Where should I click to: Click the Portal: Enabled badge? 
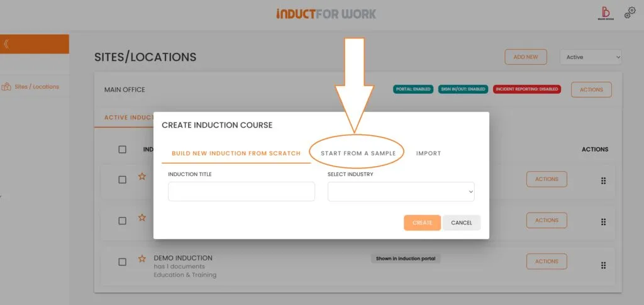(x=413, y=89)
